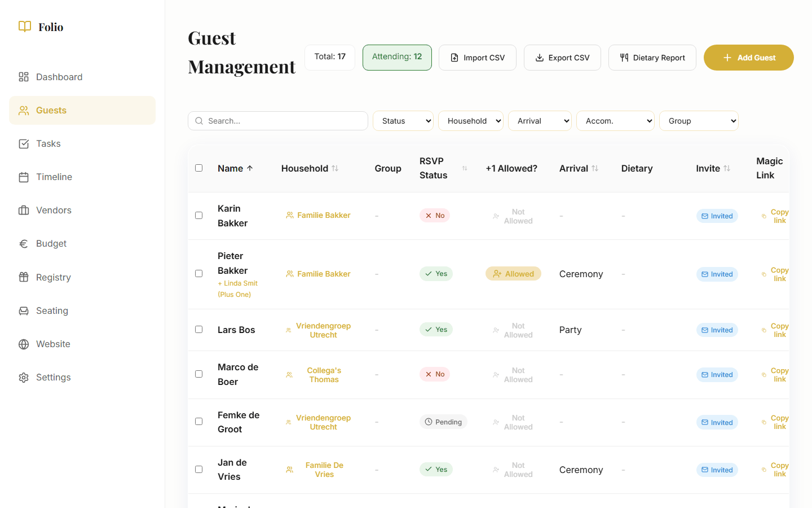The width and height of the screenshot is (812, 508).
Task: Click the Website globe icon
Action: pyautogui.click(x=24, y=344)
